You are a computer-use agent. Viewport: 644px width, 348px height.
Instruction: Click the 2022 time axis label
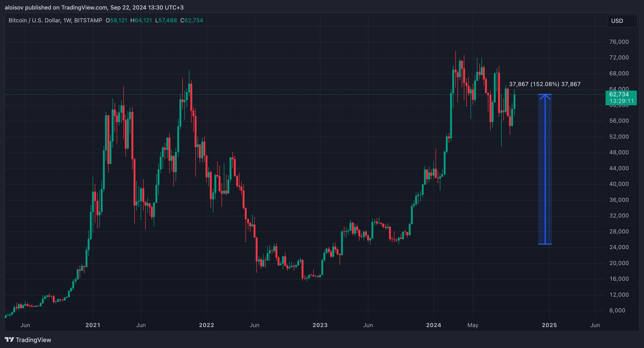206,325
